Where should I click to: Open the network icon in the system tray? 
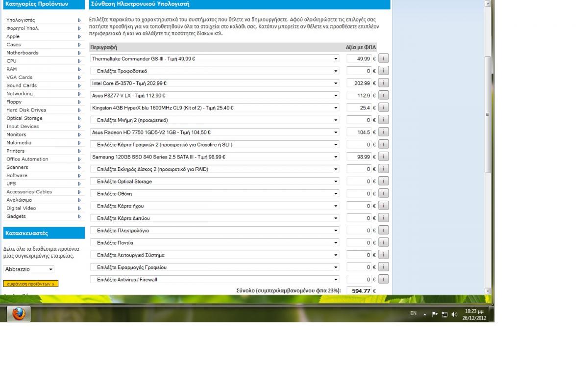(444, 314)
